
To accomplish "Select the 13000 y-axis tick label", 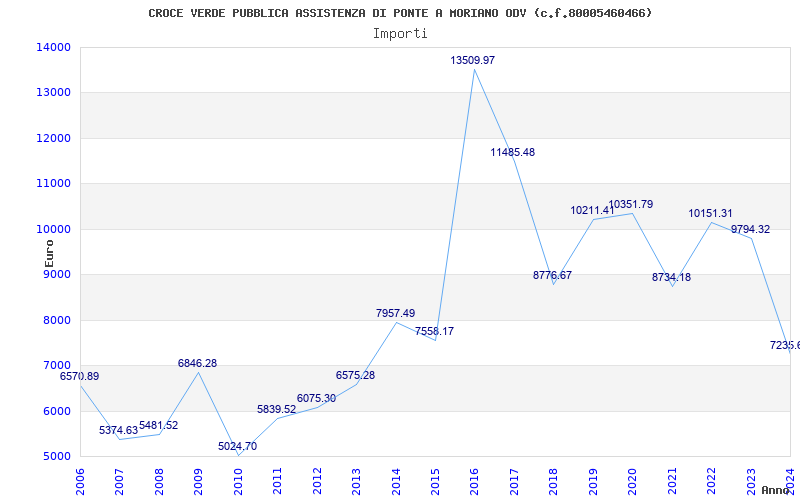I will (54, 93).
